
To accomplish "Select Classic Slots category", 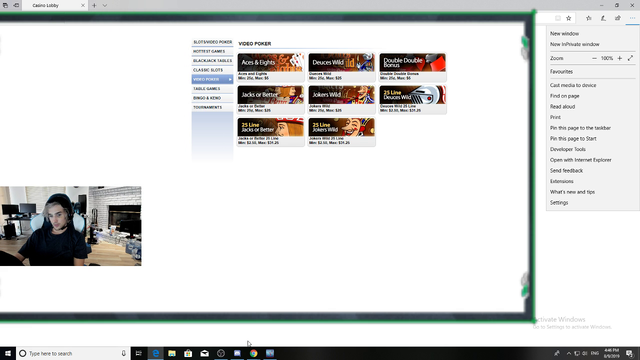I will tap(212, 70).
